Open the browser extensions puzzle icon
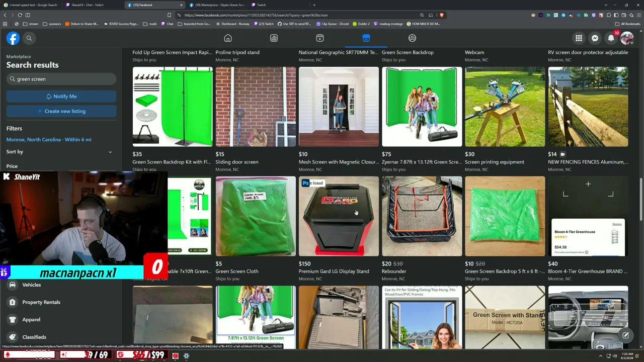 (608, 15)
